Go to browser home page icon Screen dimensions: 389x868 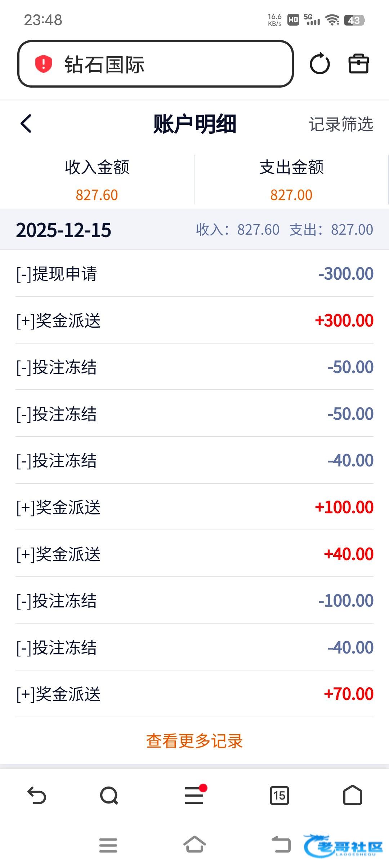coord(352,795)
